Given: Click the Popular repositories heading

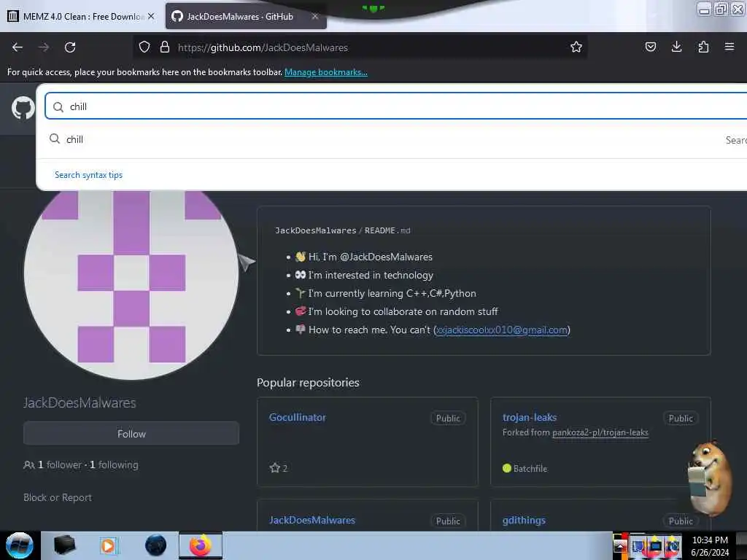Looking at the screenshot, I should tap(308, 382).
